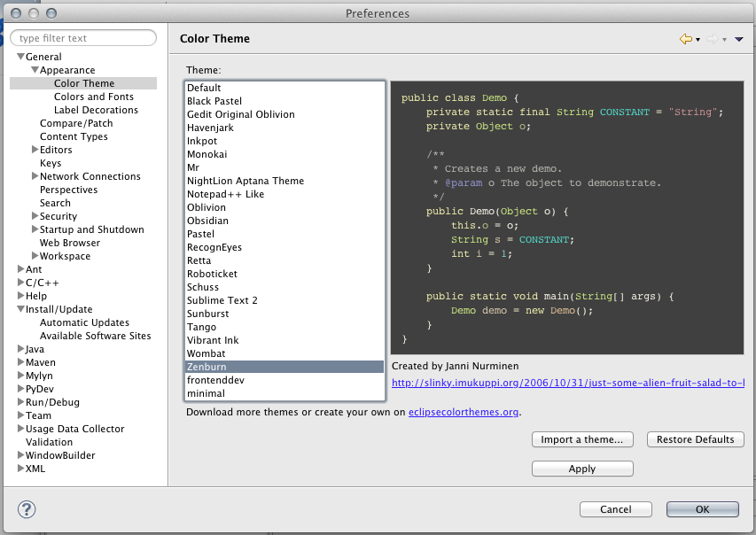
Task: Cancel the Preferences dialog
Action: click(616, 509)
